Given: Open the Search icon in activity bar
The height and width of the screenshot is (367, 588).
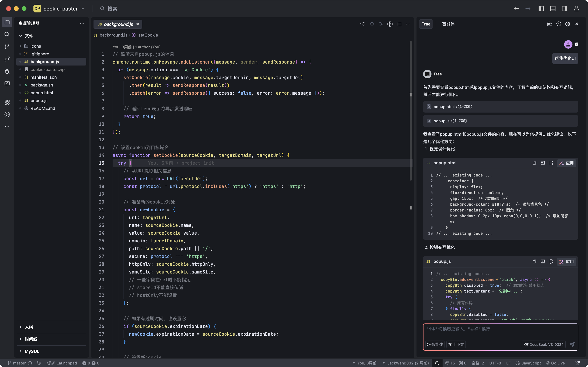Looking at the screenshot, I should (x=7, y=34).
